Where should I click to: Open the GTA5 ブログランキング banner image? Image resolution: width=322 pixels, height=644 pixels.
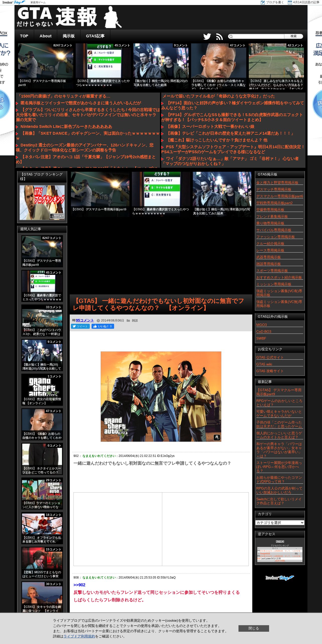[x=42, y=203]
